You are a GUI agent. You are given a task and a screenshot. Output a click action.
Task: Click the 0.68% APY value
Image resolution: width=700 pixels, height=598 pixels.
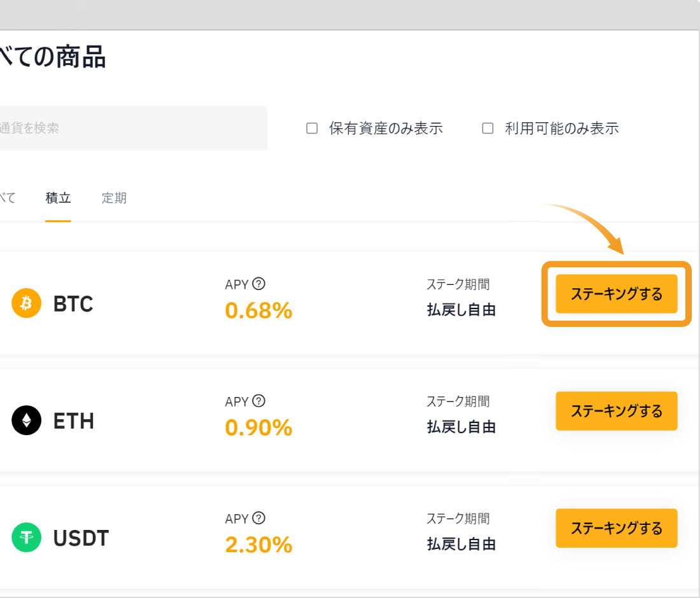pyautogui.click(x=258, y=310)
